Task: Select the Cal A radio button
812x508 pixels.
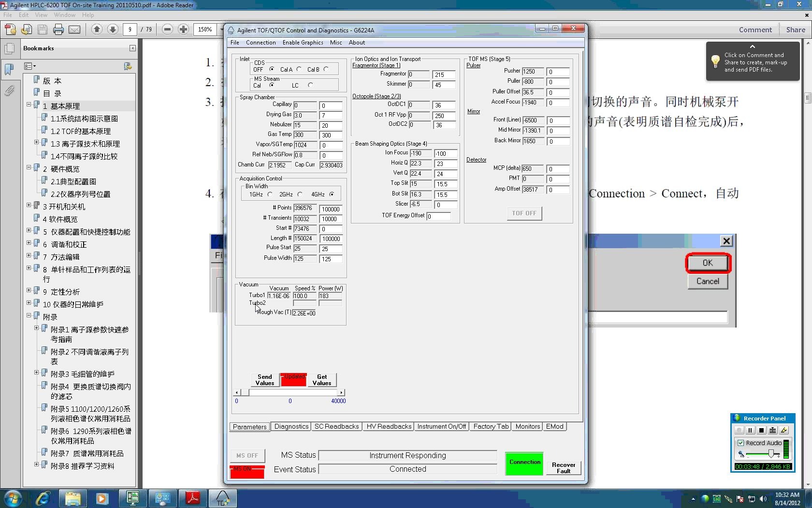Action: pyautogui.click(x=299, y=69)
